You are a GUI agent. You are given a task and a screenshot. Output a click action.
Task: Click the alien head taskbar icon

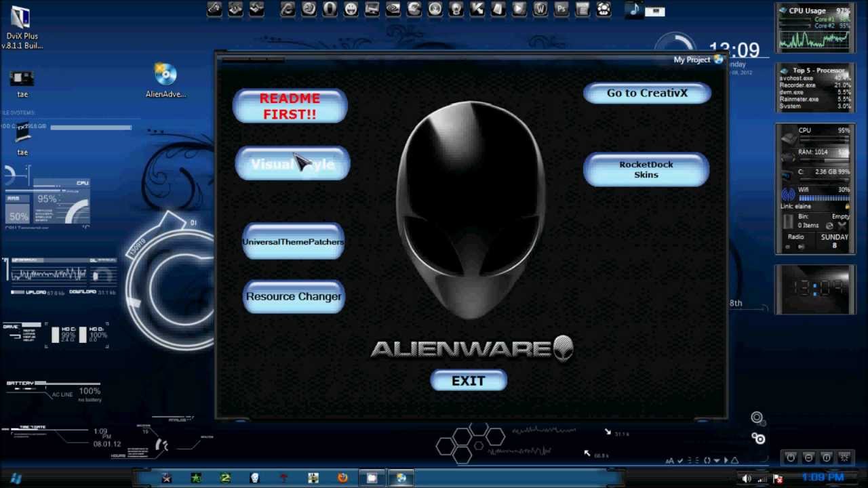[254, 478]
